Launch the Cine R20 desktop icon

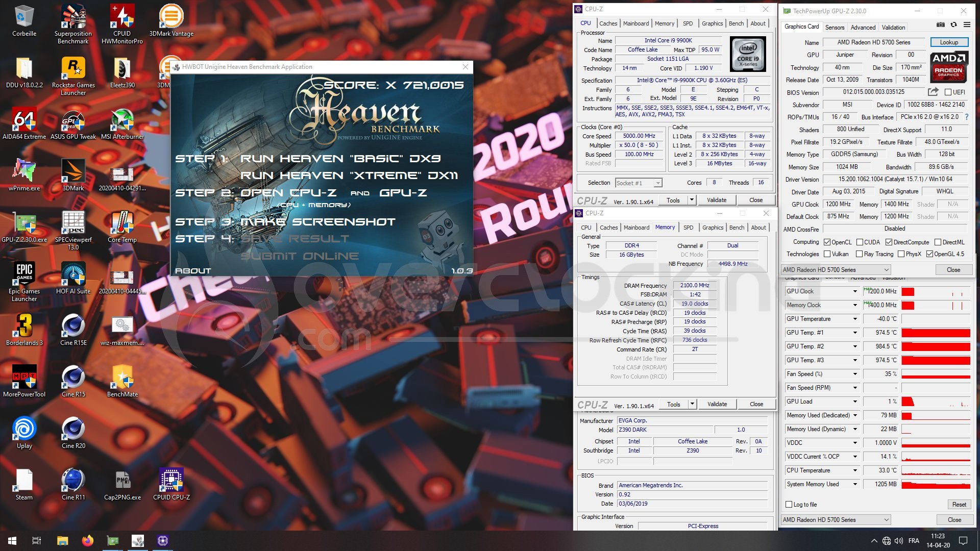[x=73, y=433]
